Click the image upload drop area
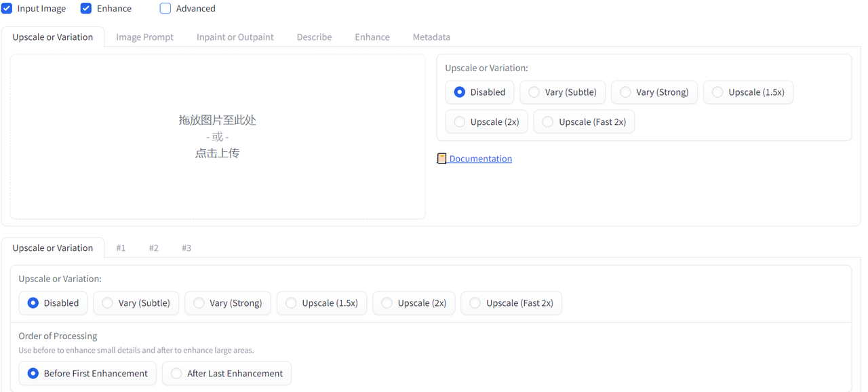Screen dimensions: 868x392 pyautogui.click(x=218, y=137)
